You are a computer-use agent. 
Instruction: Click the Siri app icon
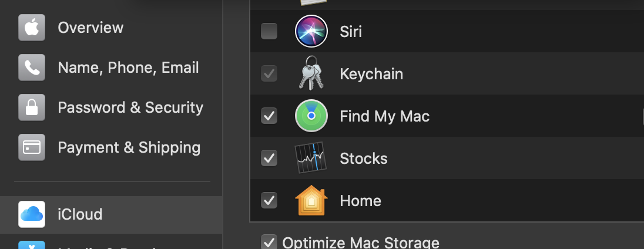click(311, 31)
